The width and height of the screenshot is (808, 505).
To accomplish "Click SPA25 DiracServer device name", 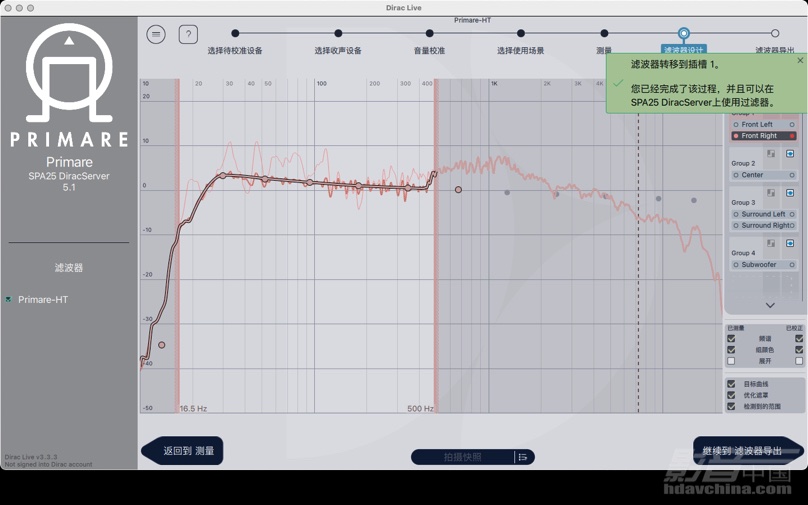I will point(69,176).
